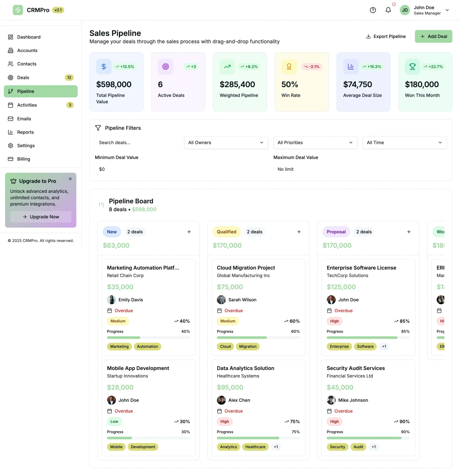The height and width of the screenshot is (476, 460).
Task: Click Upgrade Now in the promo card
Action: click(41, 217)
